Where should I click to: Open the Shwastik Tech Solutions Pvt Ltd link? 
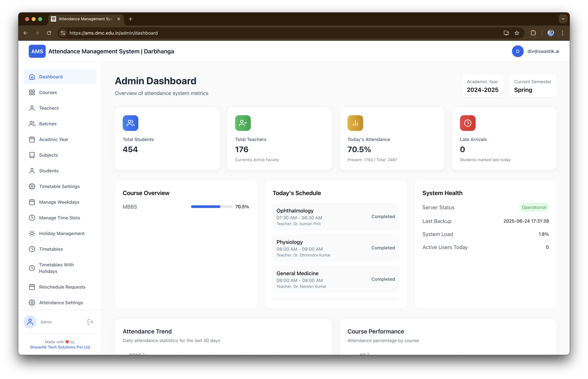(60, 347)
